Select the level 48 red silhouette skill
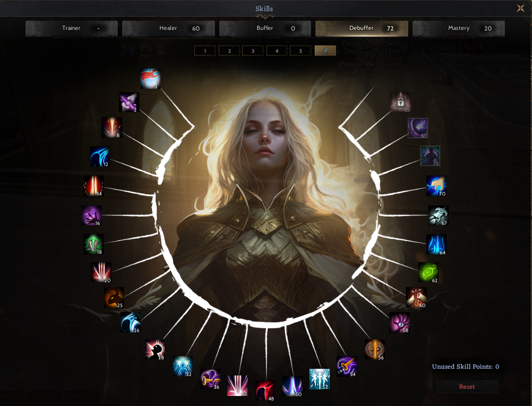This screenshot has width=532, height=406. [x=265, y=390]
